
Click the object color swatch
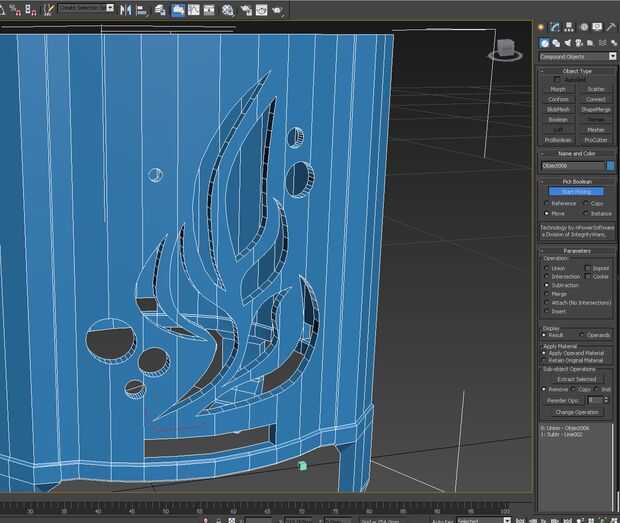tap(610, 165)
